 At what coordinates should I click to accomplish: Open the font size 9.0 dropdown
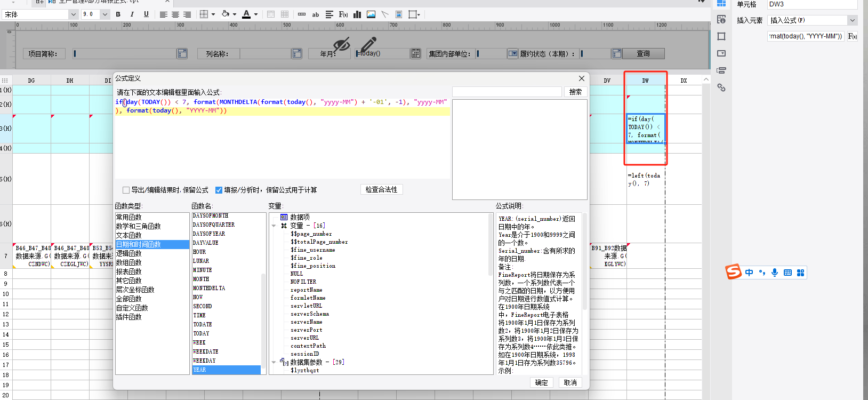(105, 14)
